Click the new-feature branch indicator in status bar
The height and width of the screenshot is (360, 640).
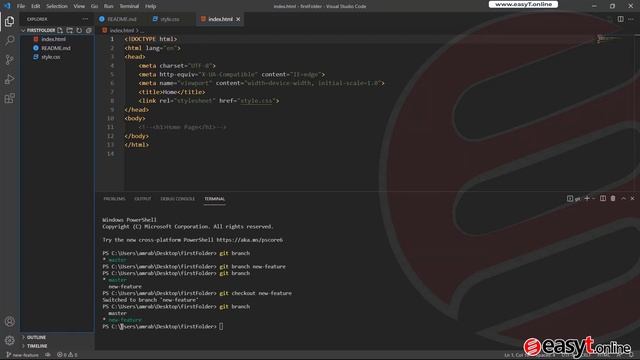(x=22, y=355)
